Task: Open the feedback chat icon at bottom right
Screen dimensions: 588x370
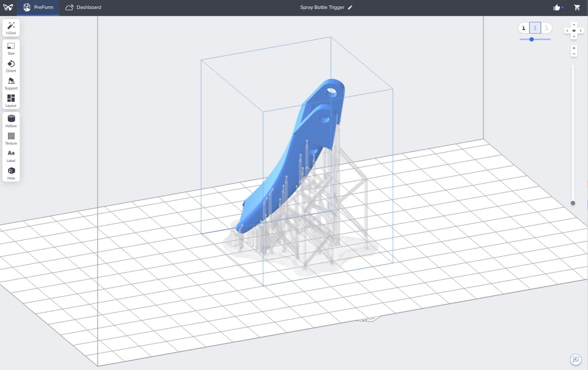Action: click(576, 360)
